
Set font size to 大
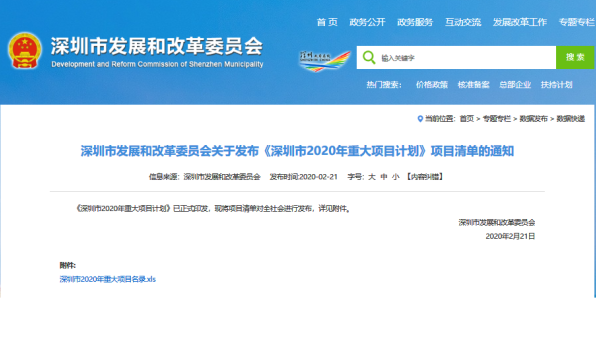point(372,177)
